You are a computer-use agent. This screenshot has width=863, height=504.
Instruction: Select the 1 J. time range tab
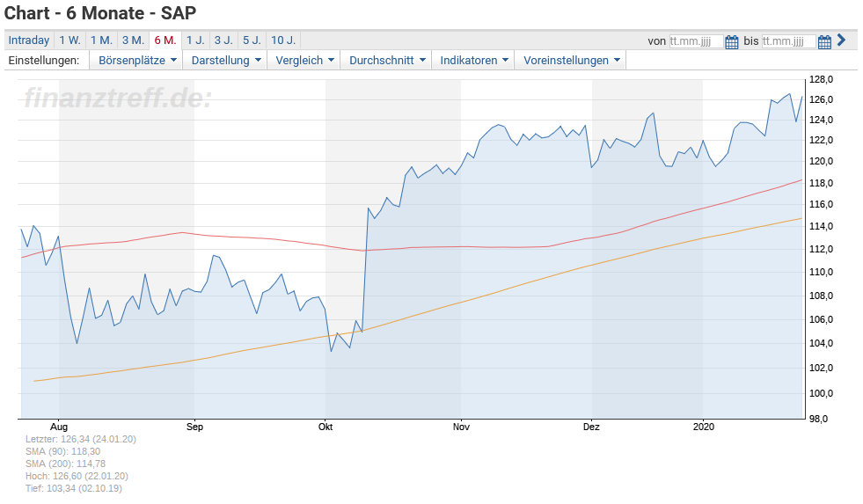(195, 40)
